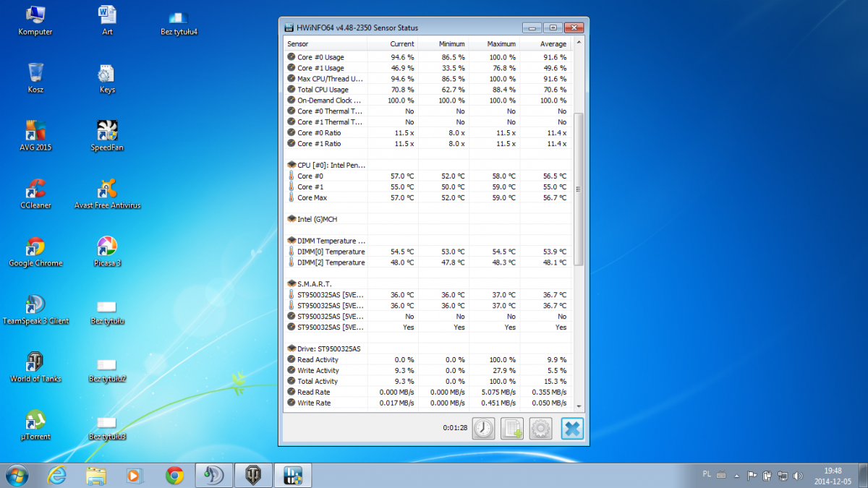
Task: Launch CCleaner shortcut
Action: tap(35, 194)
